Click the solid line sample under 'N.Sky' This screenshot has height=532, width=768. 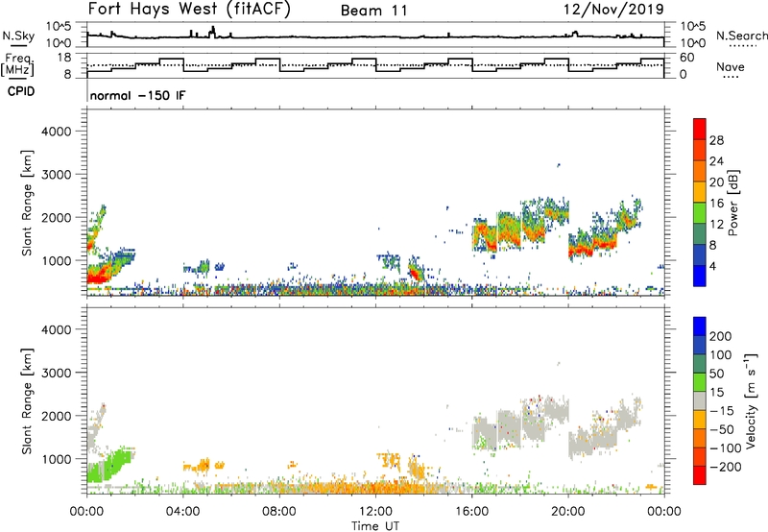pyautogui.click(x=17, y=46)
